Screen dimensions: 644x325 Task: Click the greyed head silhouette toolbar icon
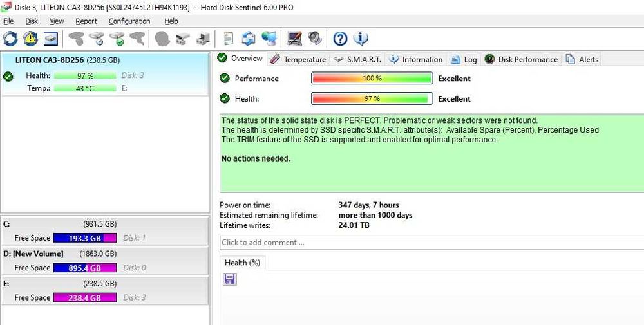click(163, 39)
